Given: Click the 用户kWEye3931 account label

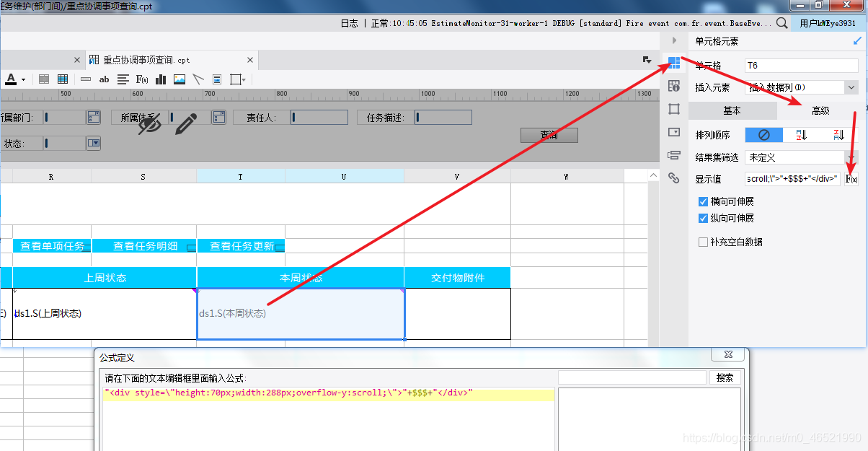Looking at the screenshot, I should pos(828,23).
